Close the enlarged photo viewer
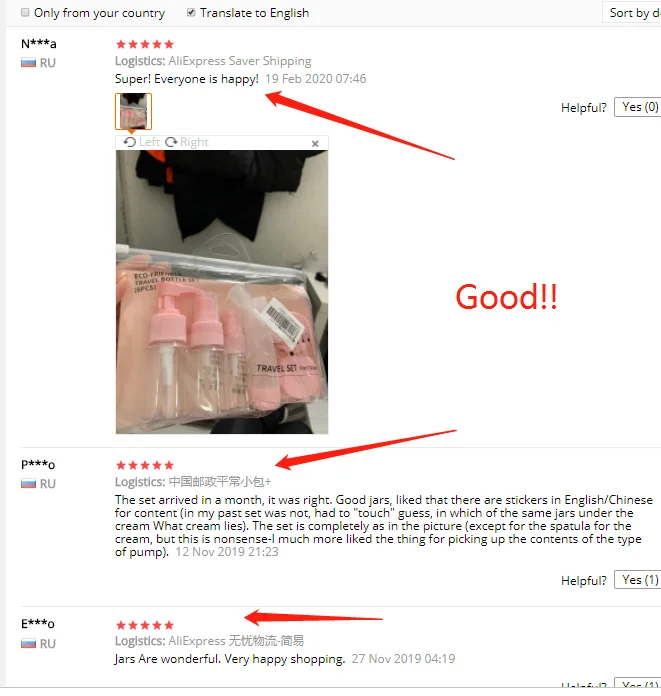Image resolution: width=661 pixels, height=696 pixels. coord(315,143)
